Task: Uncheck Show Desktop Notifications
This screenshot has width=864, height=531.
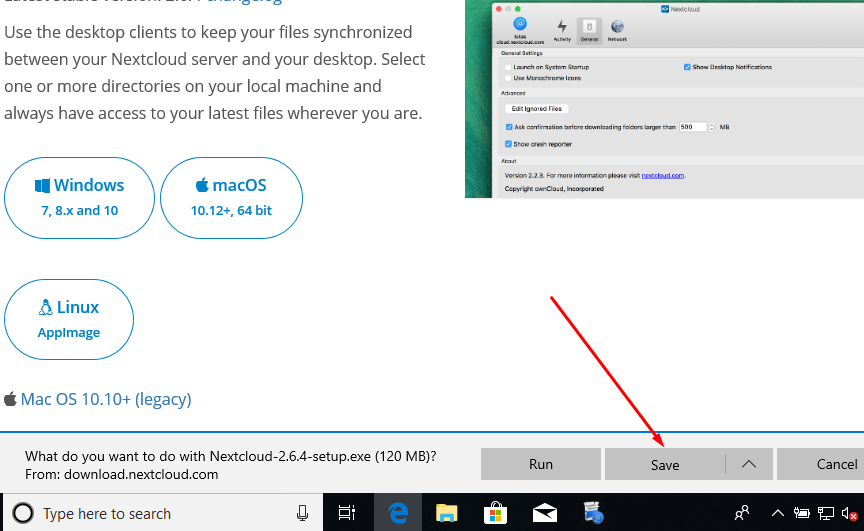Action: [687, 67]
